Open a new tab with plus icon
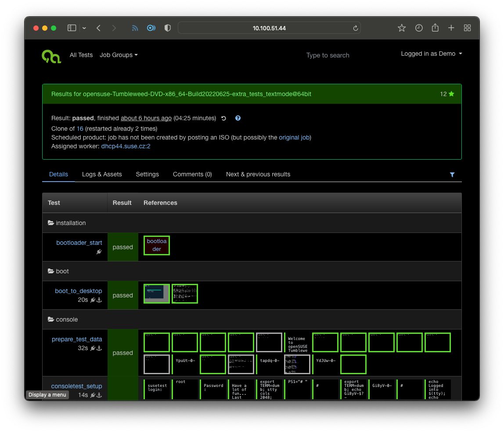The width and height of the screenshot is (504, 433). tap(451, 28)
